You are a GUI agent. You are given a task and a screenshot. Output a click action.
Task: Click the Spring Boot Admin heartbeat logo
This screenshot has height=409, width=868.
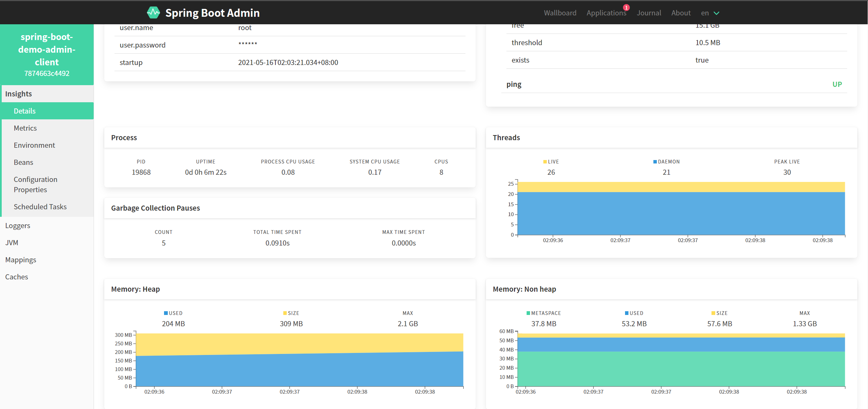[x=153, y=13]
